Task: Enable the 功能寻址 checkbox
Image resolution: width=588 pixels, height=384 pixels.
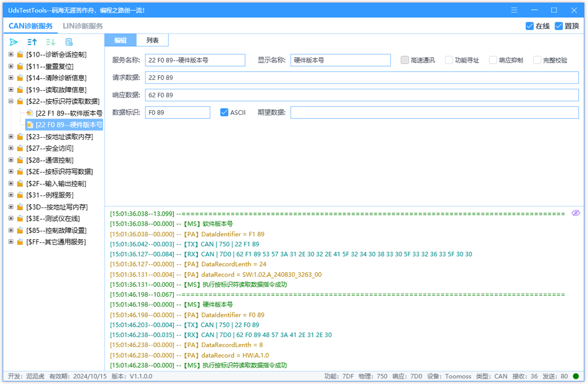Action: point(448,60)
